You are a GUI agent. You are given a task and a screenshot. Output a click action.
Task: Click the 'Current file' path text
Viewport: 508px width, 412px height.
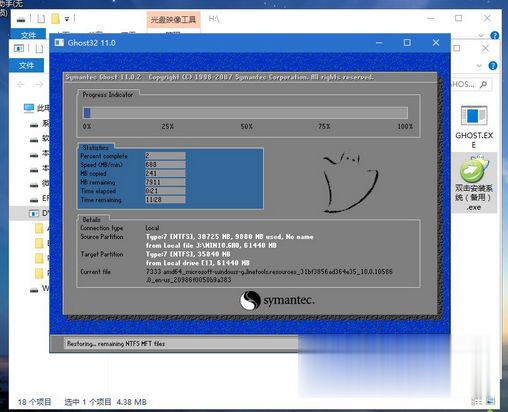(x=269, y=276)
